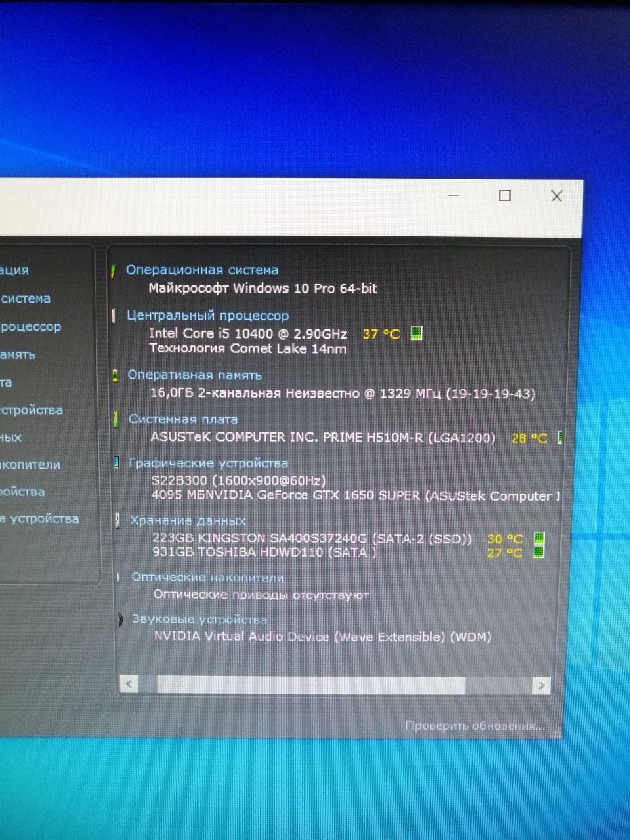Open the Графические устройства section link

coord(209,463)
